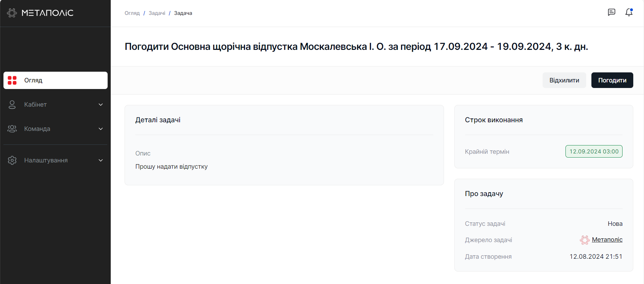Click the red Огляд grid icon
Screen dimensions: 644x284
click(x=12, y=80)
